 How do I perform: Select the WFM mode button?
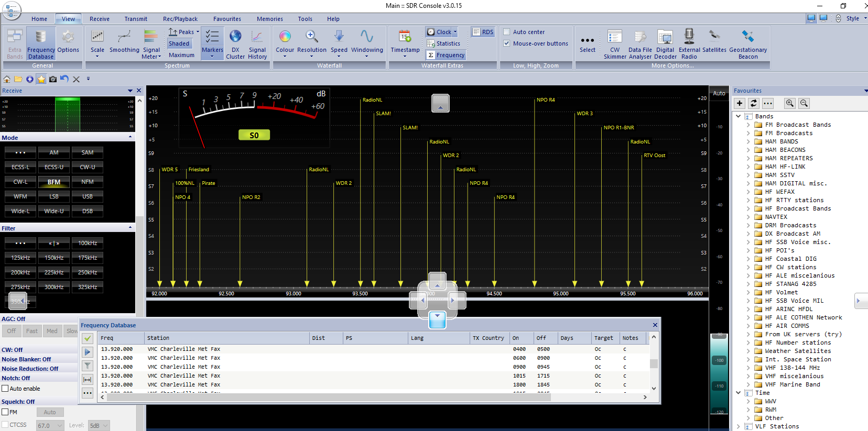pyautogui.click(x=20, y=196)
